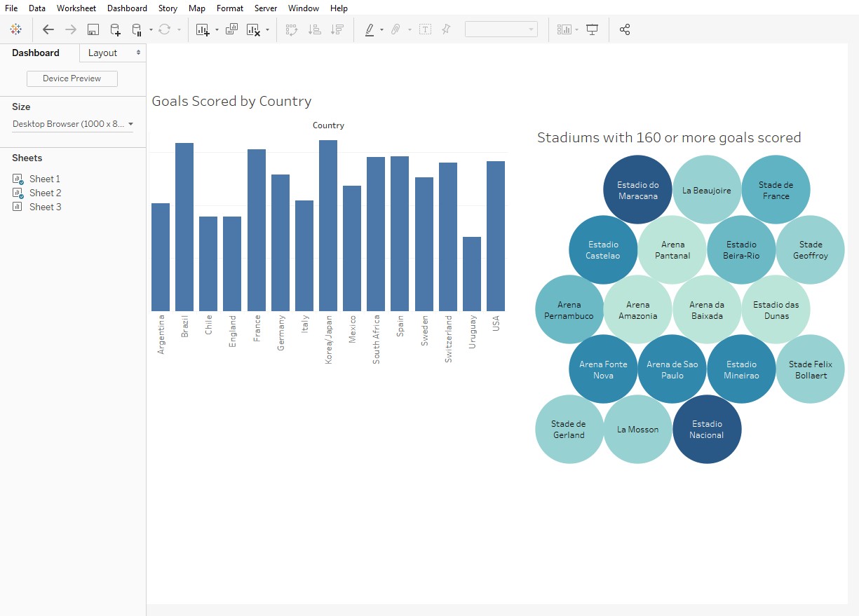Click the Brazil bar in chart
The width and height of the screenshot is (859, 616).
pos(184,226)
